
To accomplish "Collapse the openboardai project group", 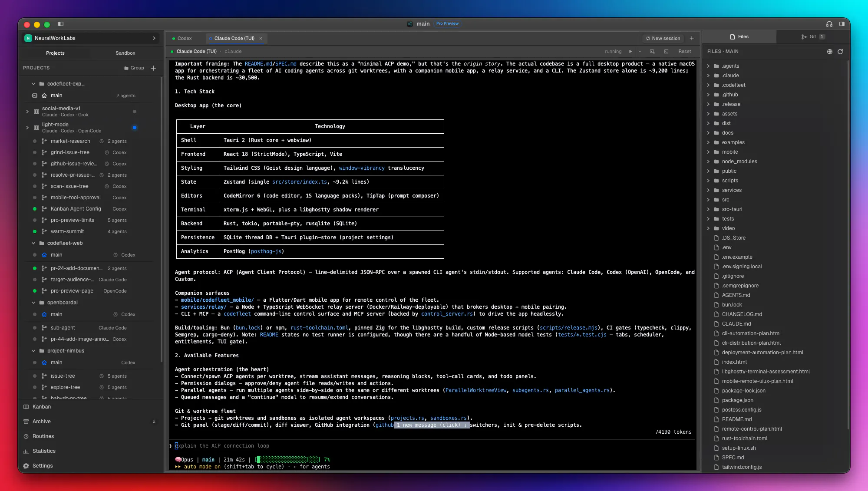I will (x=33, y=303).
